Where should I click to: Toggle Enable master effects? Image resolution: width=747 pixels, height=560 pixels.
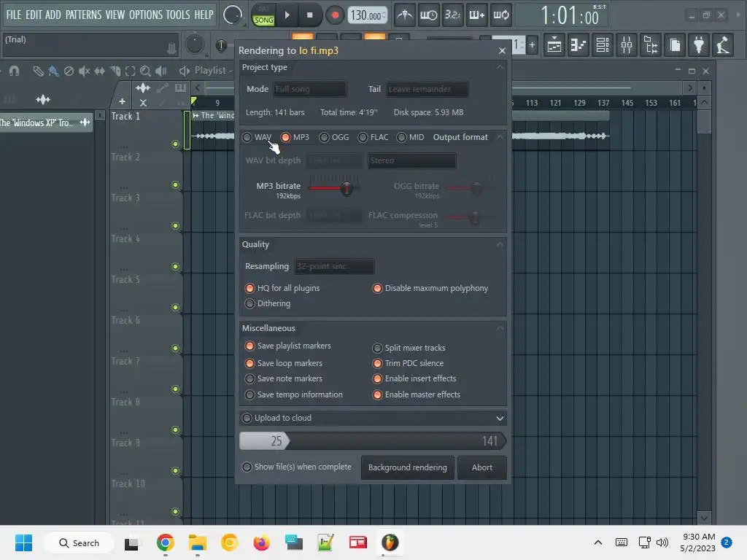click(377, 394)
